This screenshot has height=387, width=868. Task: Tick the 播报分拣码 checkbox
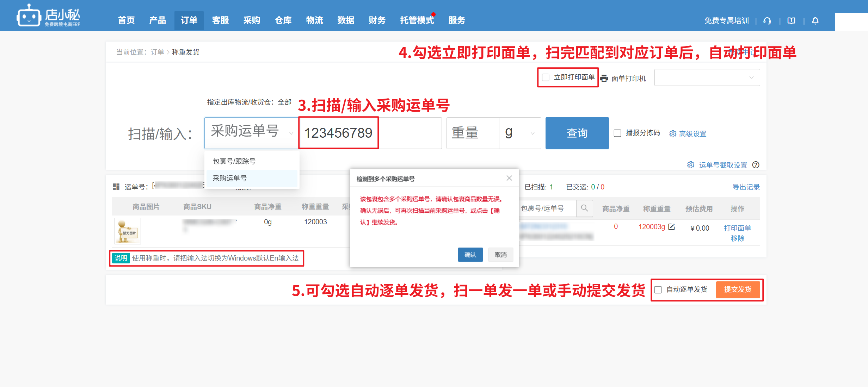(617, 133)
